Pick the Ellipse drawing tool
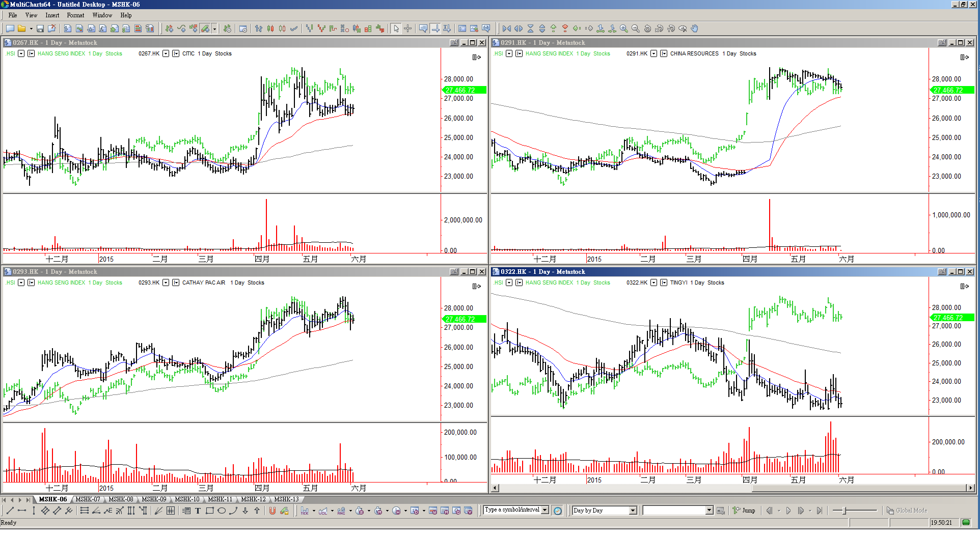The width and height of the screenshot is (980, 538). click(222, 511)
